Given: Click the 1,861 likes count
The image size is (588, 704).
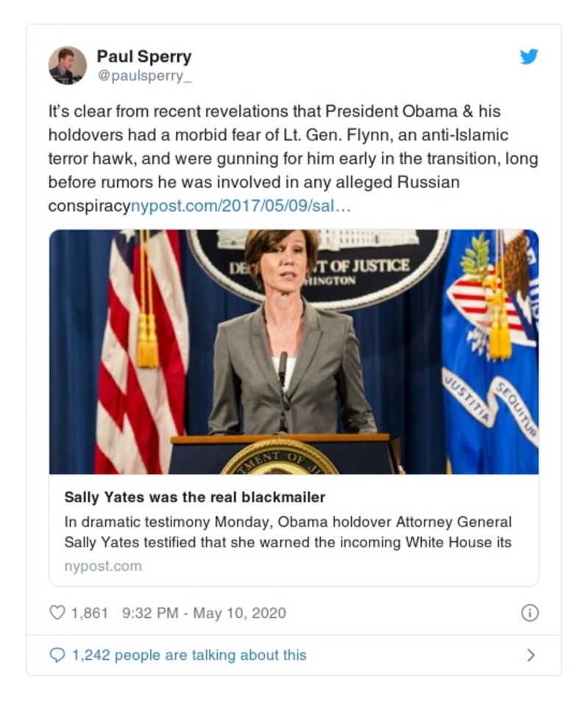Looking at the screenshot, I should (x=89, y=612).
